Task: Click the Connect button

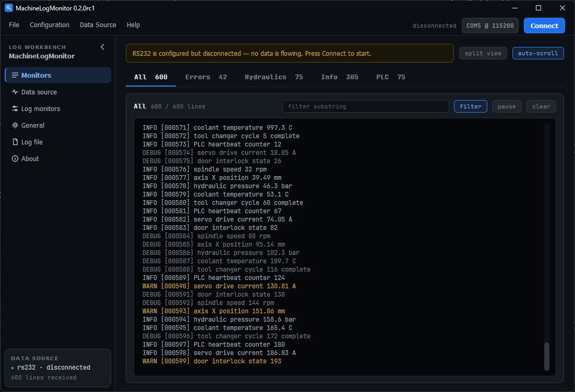Action: (544, 26)
